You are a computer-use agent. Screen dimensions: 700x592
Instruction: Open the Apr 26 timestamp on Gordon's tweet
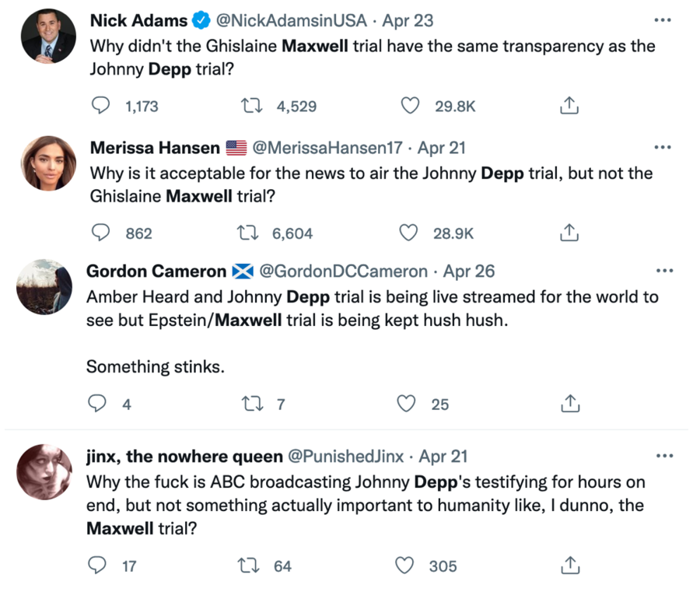(469, 271)
